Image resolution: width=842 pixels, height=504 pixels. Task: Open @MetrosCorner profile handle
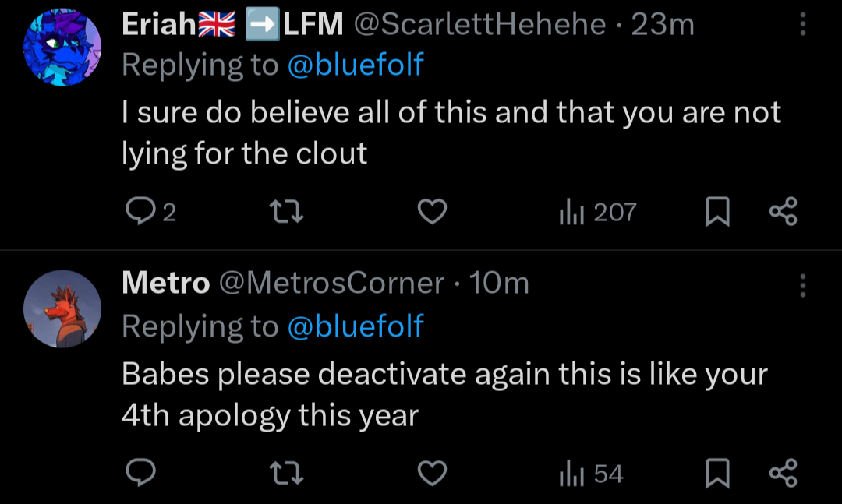tap(331, 283)
